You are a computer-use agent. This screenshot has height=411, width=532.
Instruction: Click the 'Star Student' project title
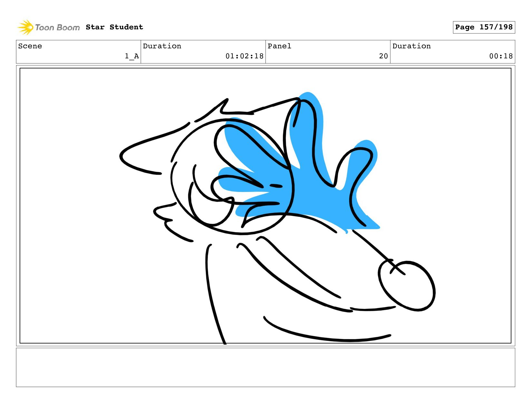coord(114,27)
